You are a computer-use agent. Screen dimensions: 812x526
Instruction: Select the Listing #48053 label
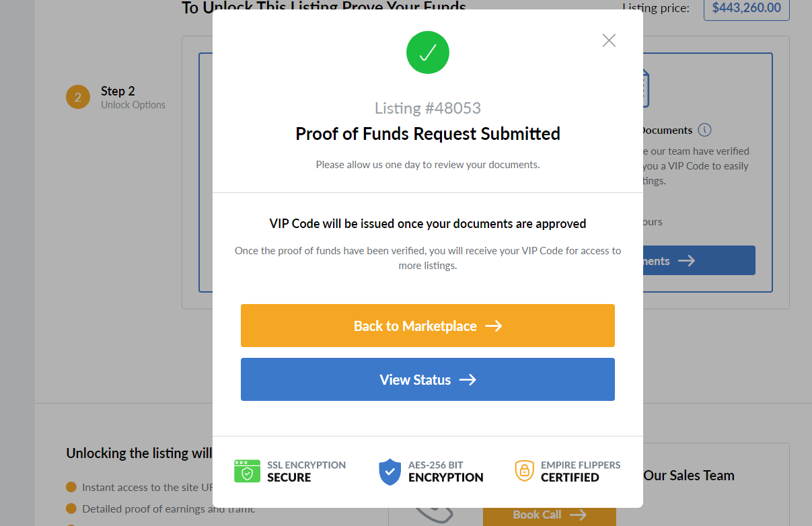(x=428, y=108)
